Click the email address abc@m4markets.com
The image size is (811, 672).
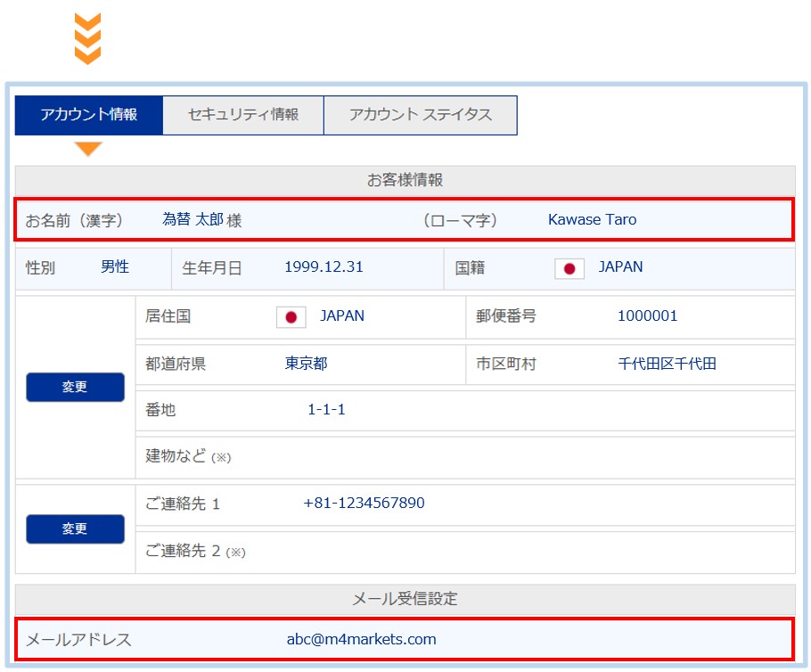[361, 639]
